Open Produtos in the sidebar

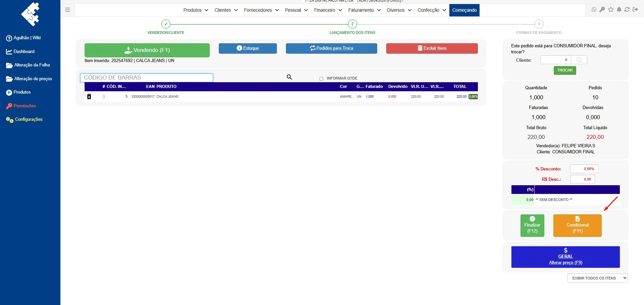click(18, 92)
